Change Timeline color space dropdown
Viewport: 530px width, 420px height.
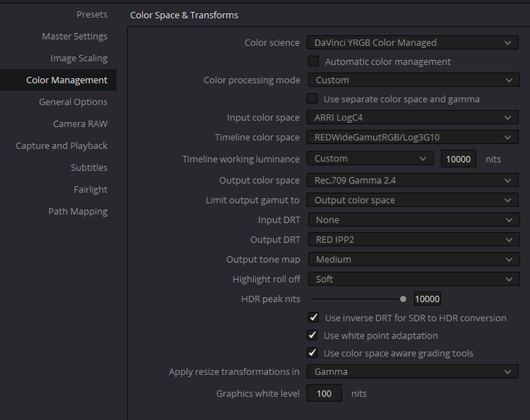click(412, 137)
